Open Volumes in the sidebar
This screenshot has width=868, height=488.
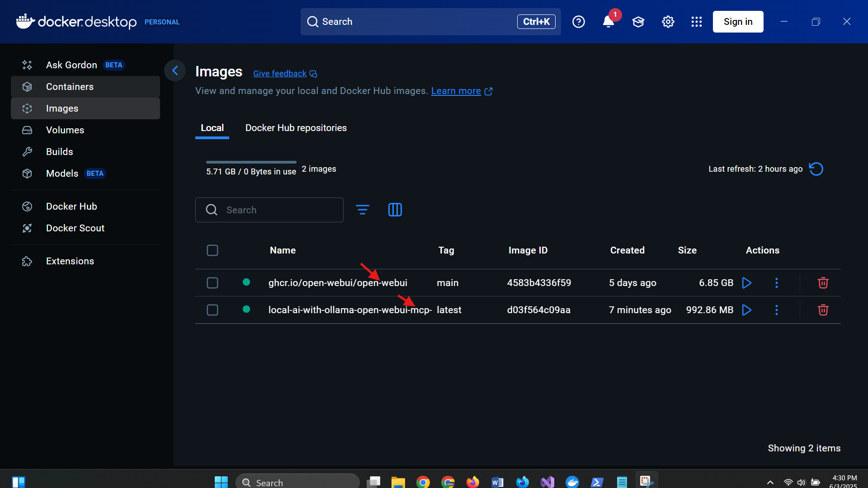[65, 130]
